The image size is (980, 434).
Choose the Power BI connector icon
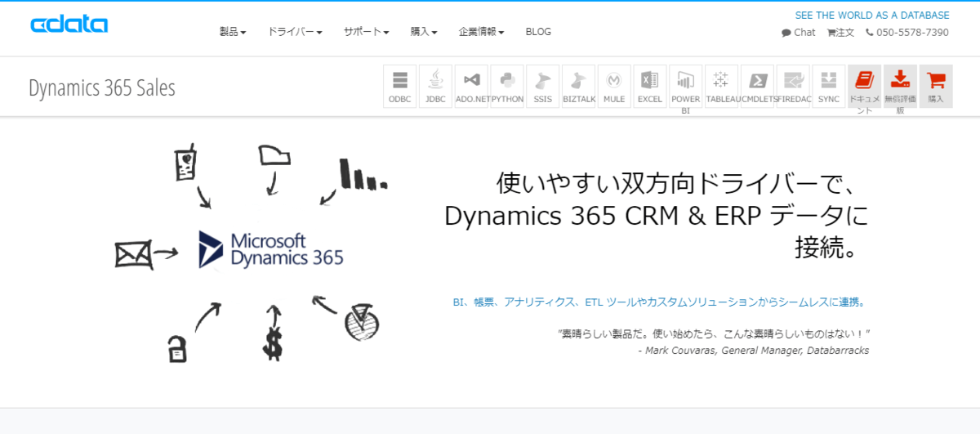click(x=686, y=86)
